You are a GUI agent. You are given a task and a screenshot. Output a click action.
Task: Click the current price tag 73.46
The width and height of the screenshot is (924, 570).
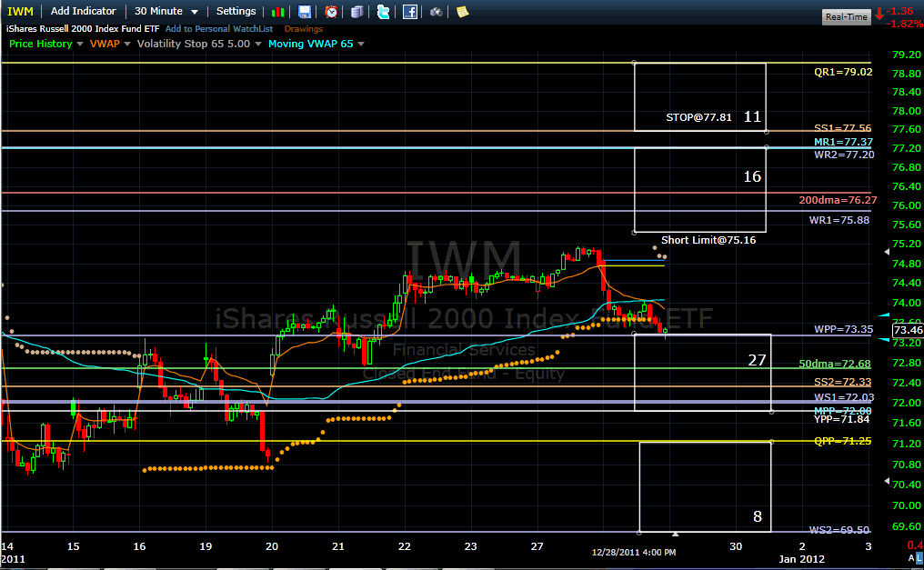[908, 330]
